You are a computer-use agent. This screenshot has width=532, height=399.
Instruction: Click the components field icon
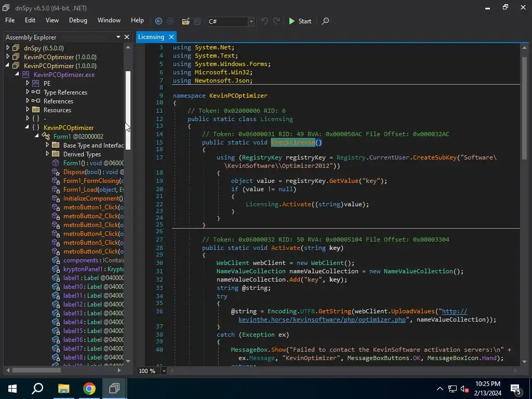click(56, 260)
